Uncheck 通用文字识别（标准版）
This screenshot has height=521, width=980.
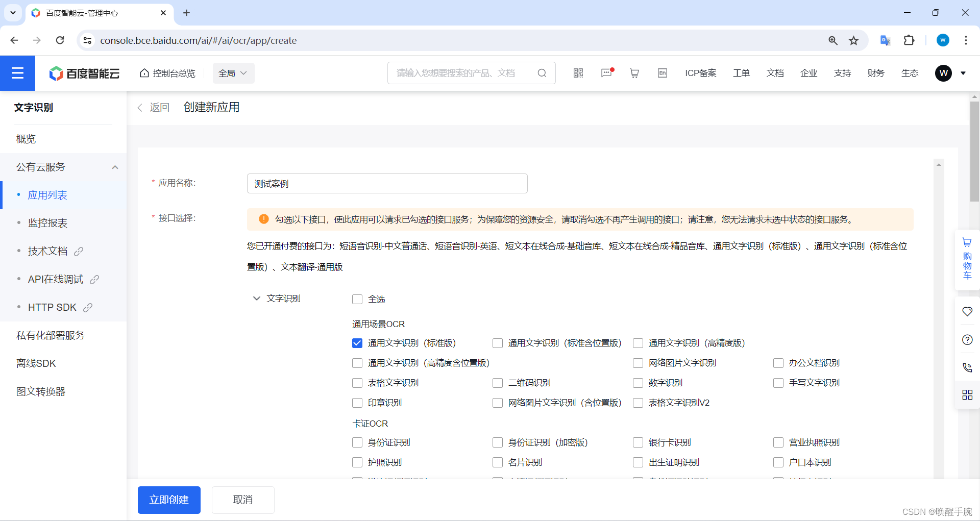(357, 343)
